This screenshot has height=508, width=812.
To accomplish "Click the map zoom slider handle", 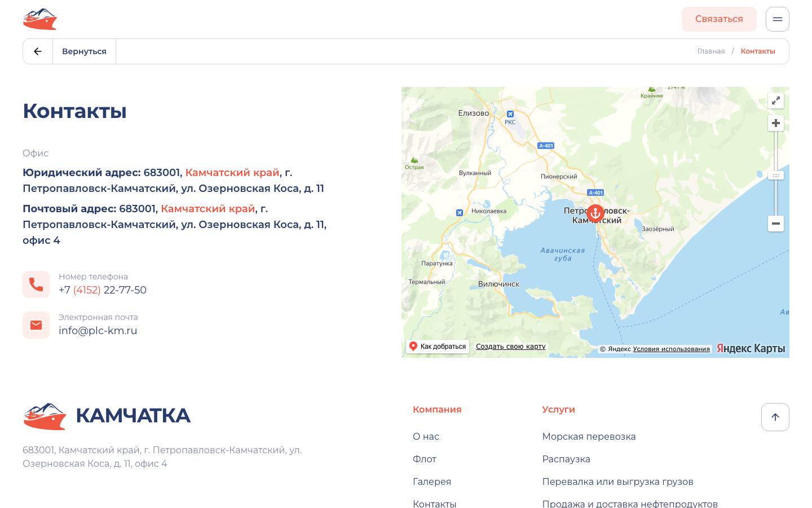I will pyautogui.click(x=776, y=176).
